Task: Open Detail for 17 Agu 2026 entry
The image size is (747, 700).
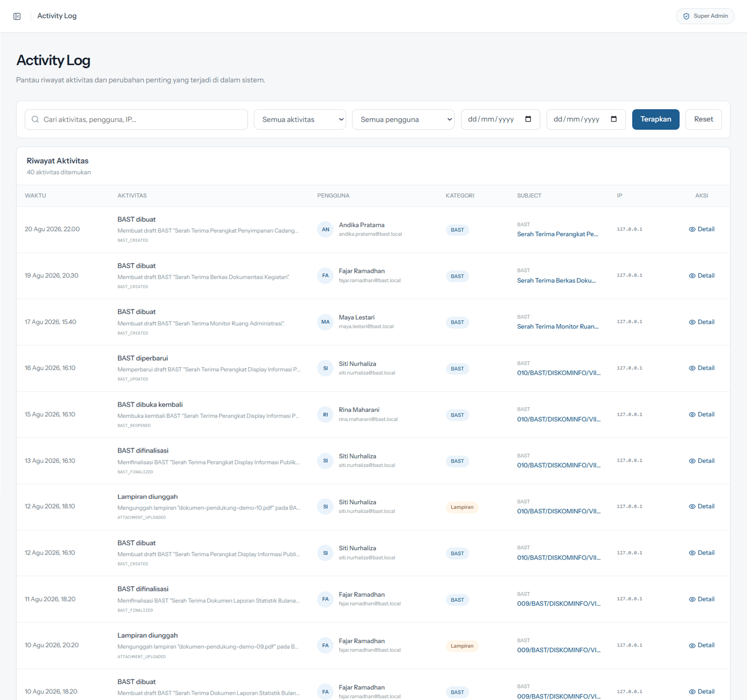Action: 701,322
